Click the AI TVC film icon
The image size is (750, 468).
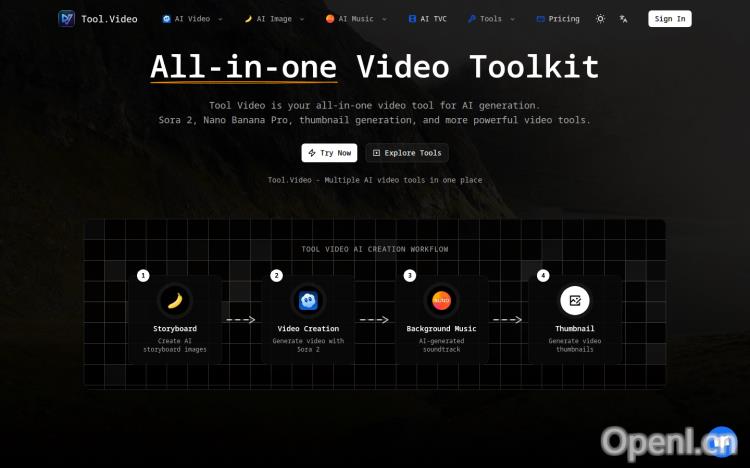point(412,19)
